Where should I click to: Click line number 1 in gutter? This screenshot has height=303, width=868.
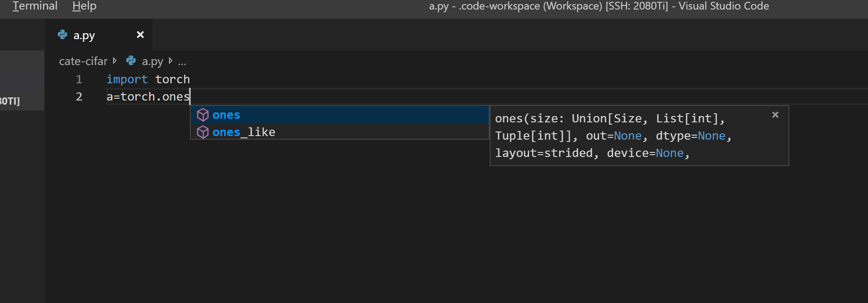(x=79, y=79)
